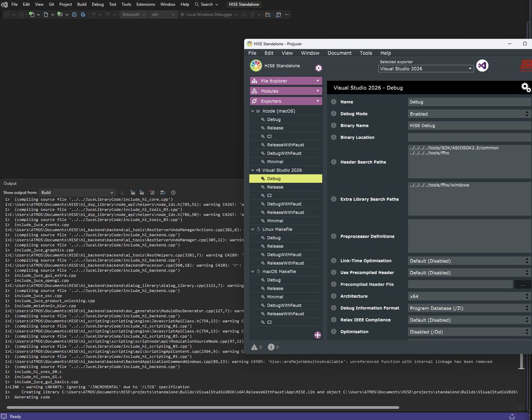This screenshot has width=532, height=420.
Task: Open the Architecture x64 dropdown
Action: 469,296
